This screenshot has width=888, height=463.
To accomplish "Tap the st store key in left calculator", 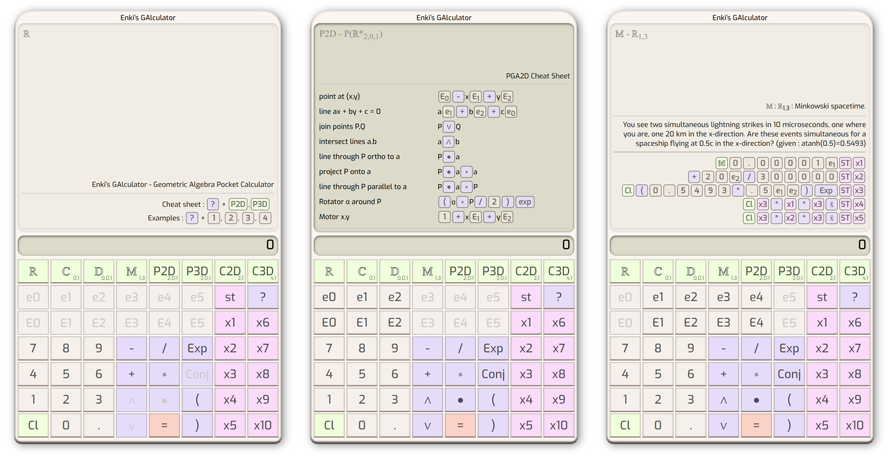I will pyautogui.click(x=230, y=297).
